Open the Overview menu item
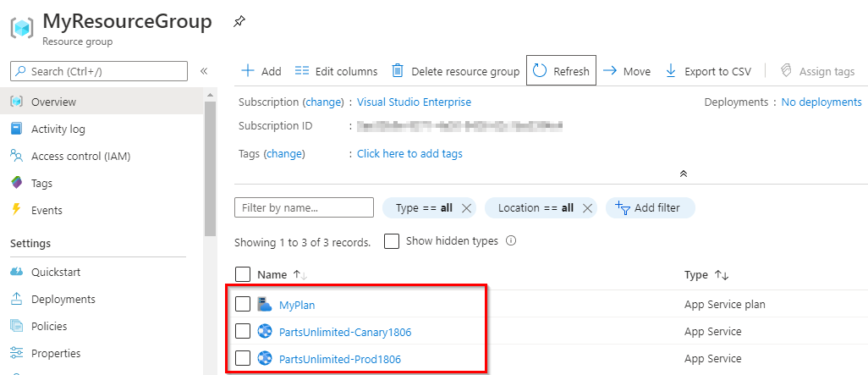Viewport: 868px width, 375px height. 102,102
